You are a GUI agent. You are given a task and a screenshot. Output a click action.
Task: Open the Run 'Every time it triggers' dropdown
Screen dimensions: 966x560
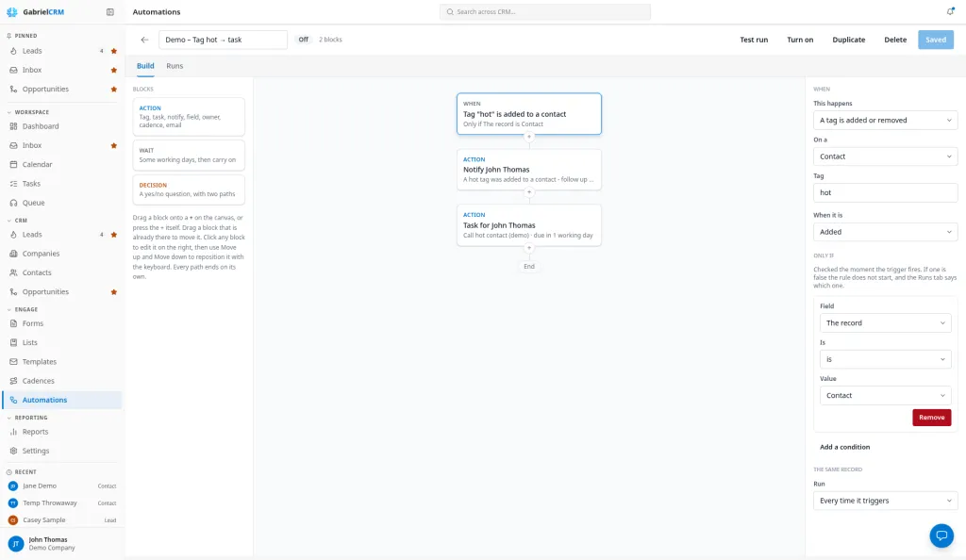click(885, 501)
